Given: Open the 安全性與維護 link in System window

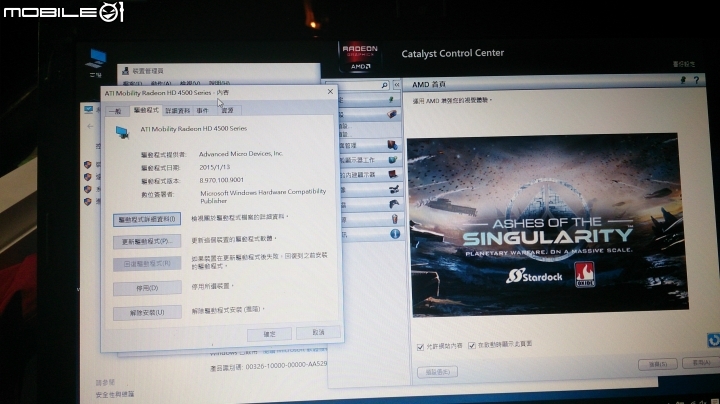Looking at the screenshot, I should click(x=115, y=394).
